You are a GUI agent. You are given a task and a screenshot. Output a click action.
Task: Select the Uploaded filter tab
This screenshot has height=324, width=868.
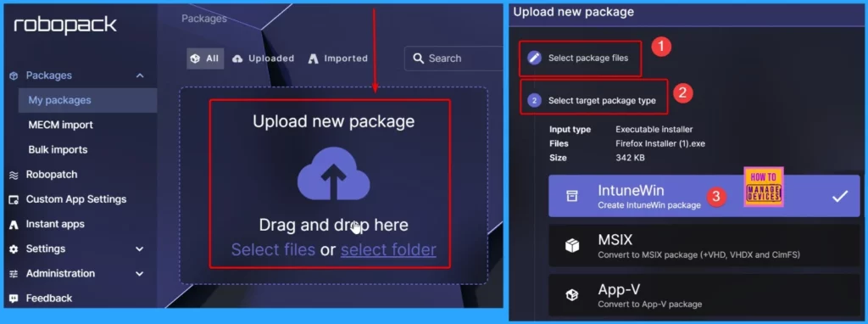pos(264,59)
